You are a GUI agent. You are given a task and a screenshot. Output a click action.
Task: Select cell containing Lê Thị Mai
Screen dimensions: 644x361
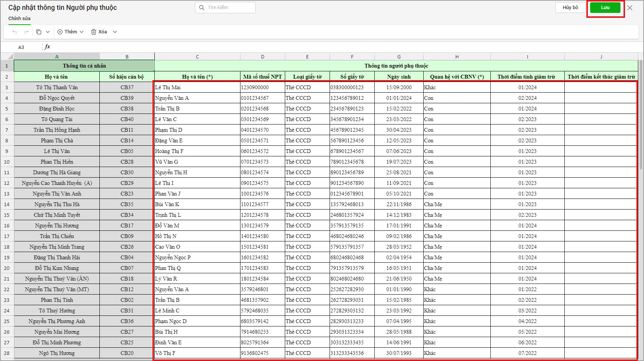[197, 87]
